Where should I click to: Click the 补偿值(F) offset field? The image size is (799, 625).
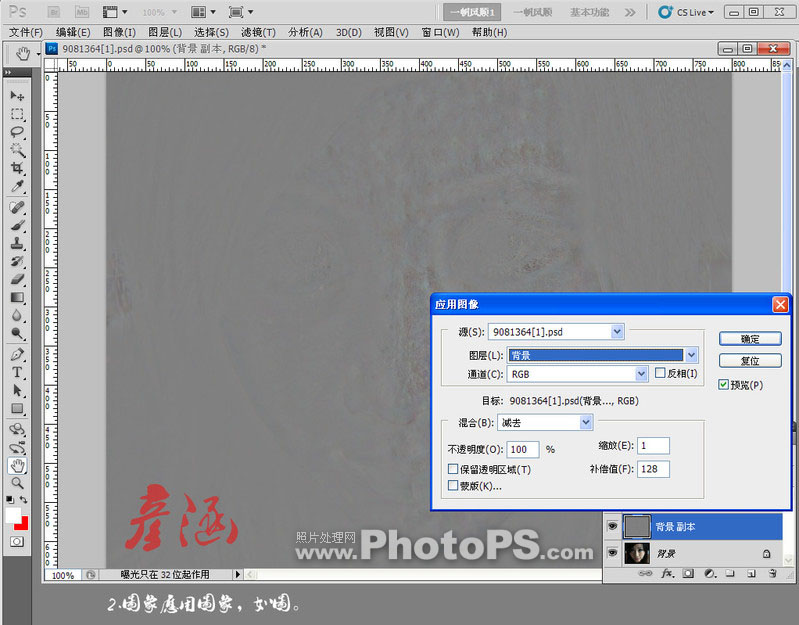(653, 469)
